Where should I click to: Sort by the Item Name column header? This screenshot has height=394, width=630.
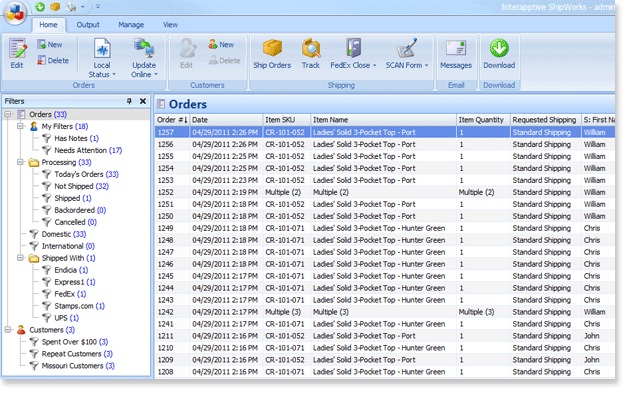[383, 120]
